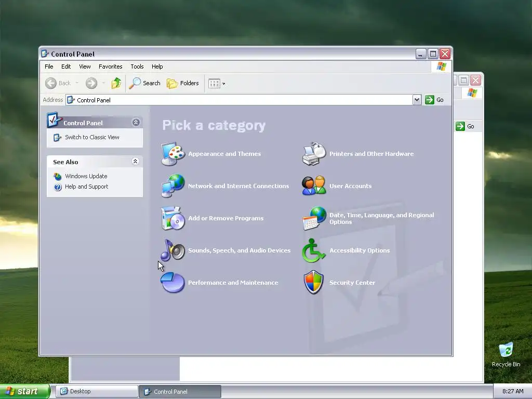The image size is (532, 399).
Task: Collapse the Control Panel sidebar section
Action: click(x=136, y=123)
